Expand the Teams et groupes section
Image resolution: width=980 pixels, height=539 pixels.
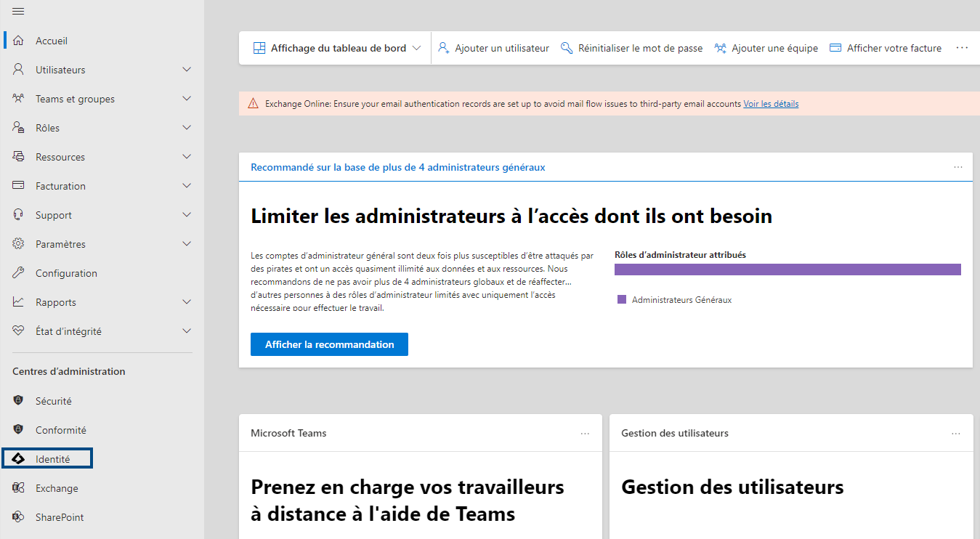click(187, 99)
